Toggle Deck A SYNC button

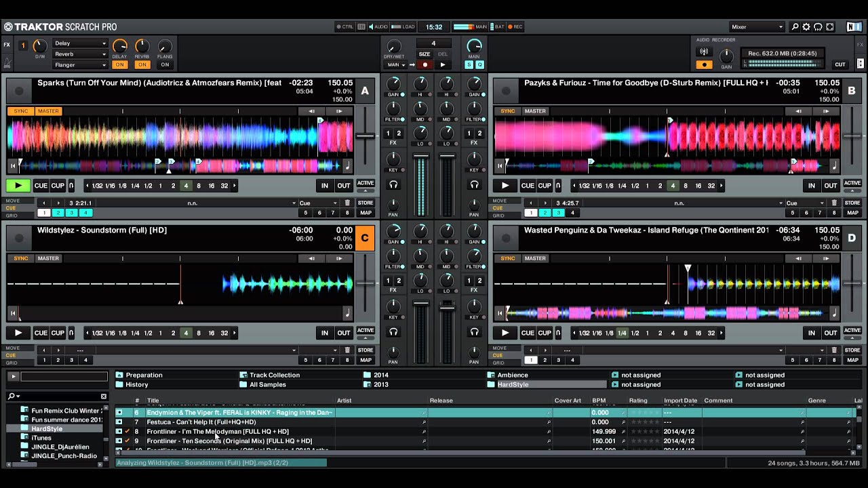pyautogui.click(x=21, y=111)
